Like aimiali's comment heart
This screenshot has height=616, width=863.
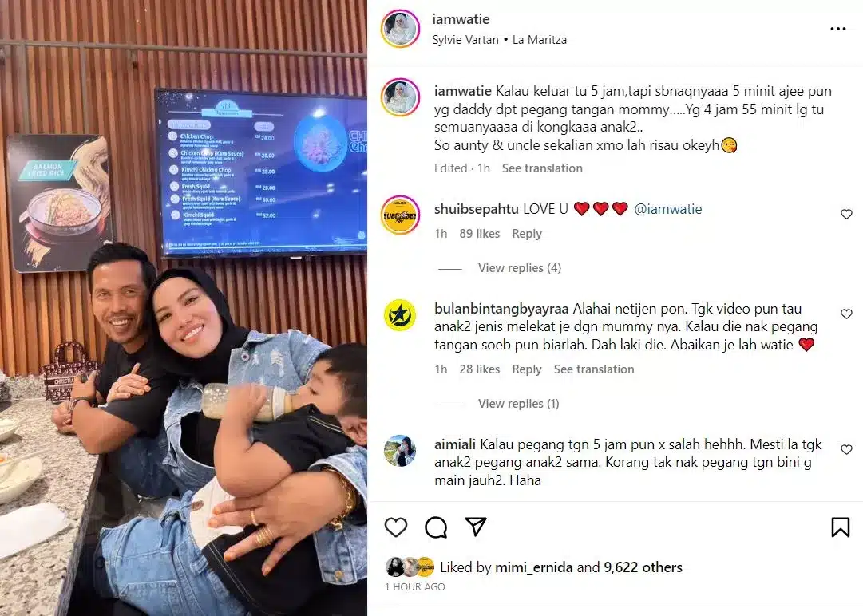846,449
